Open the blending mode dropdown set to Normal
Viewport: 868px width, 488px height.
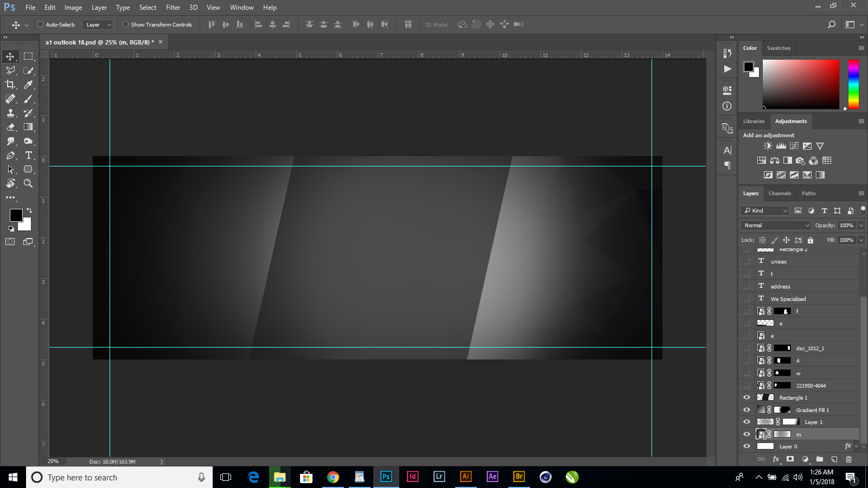(x=775, y=225)
